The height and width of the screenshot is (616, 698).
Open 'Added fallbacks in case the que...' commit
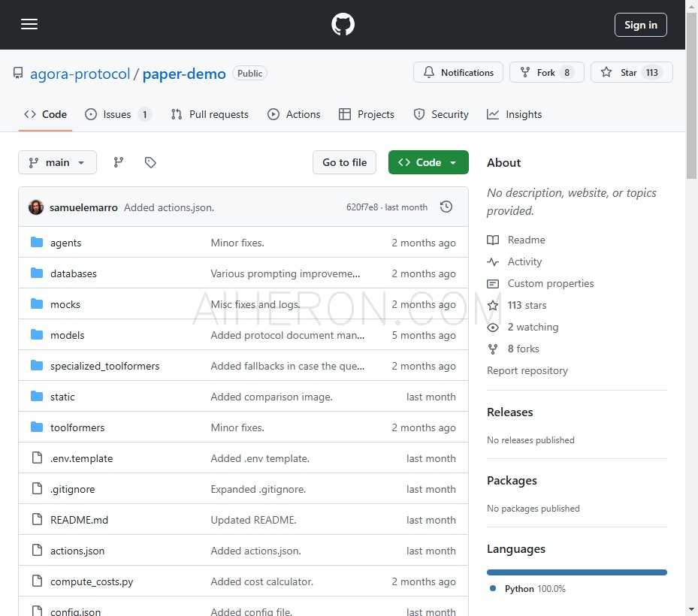pos(288,366)
